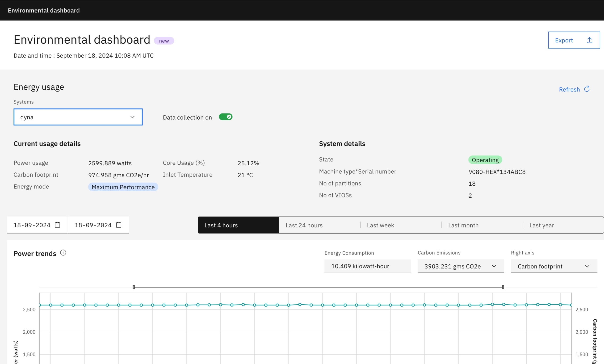Click the Operating state tag
Screen dimensions: 604x364
coord(485,160)
